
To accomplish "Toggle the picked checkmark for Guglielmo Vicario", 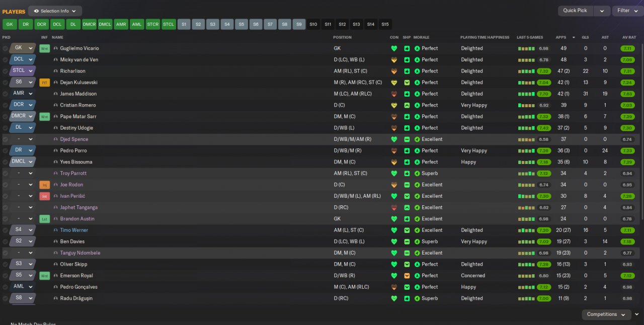I will (x=5, y=49).
